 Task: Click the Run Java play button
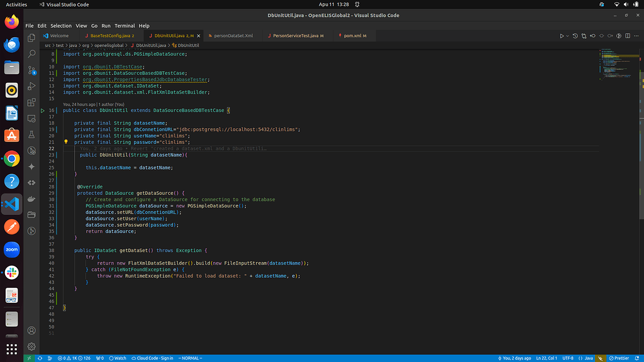click(x=562, y=36)
